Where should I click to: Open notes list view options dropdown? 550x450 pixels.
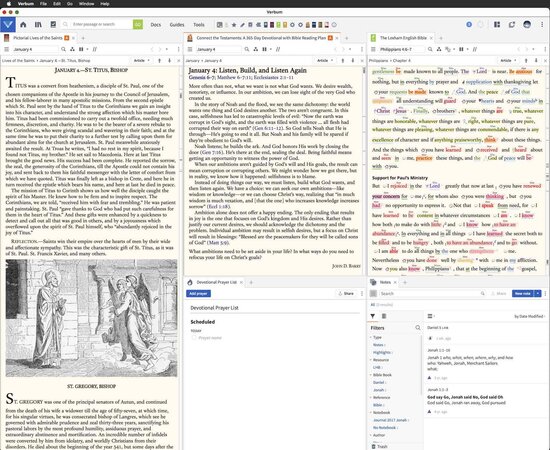(431, 316)
